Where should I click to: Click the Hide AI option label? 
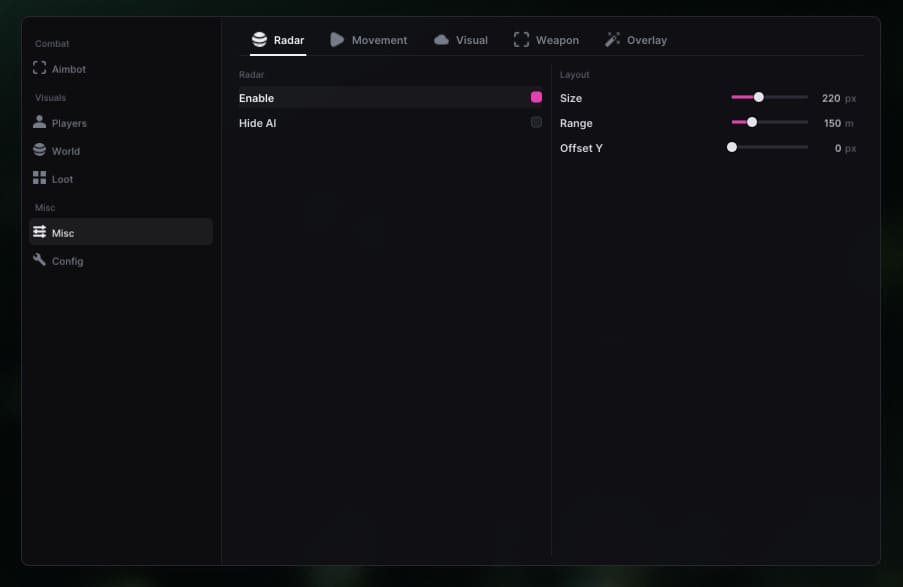257,123
